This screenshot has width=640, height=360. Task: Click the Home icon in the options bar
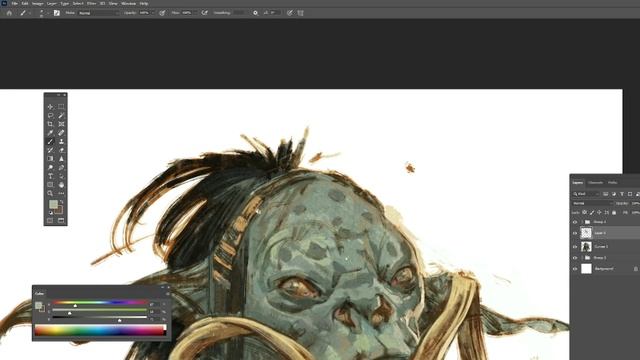coord(9,13)
